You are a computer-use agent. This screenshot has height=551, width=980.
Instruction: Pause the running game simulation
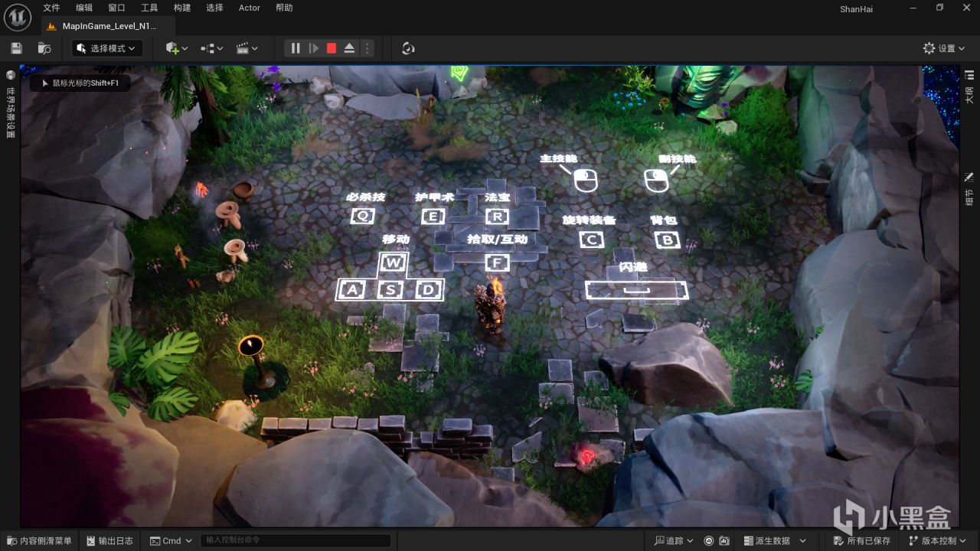tap(296, 48)
